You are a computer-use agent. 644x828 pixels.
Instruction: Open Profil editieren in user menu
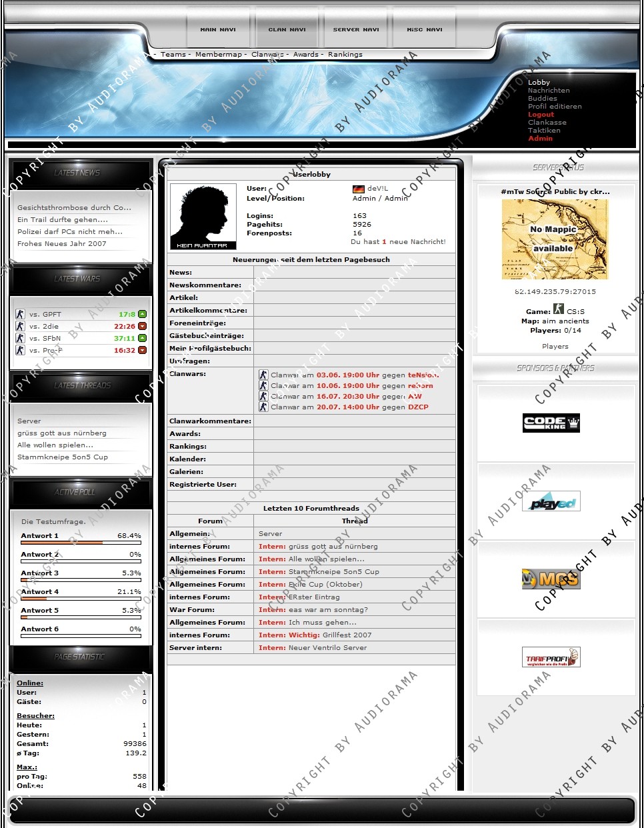tap(555, 107)
